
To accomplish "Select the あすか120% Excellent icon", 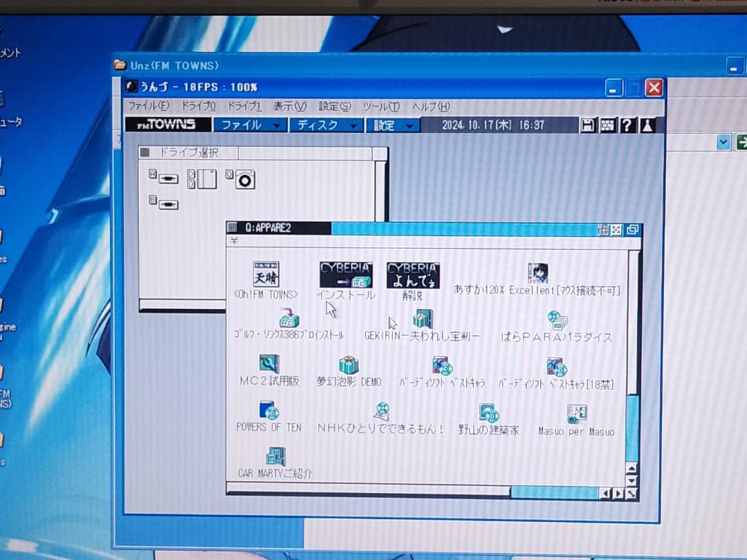I will click(538, 272).
